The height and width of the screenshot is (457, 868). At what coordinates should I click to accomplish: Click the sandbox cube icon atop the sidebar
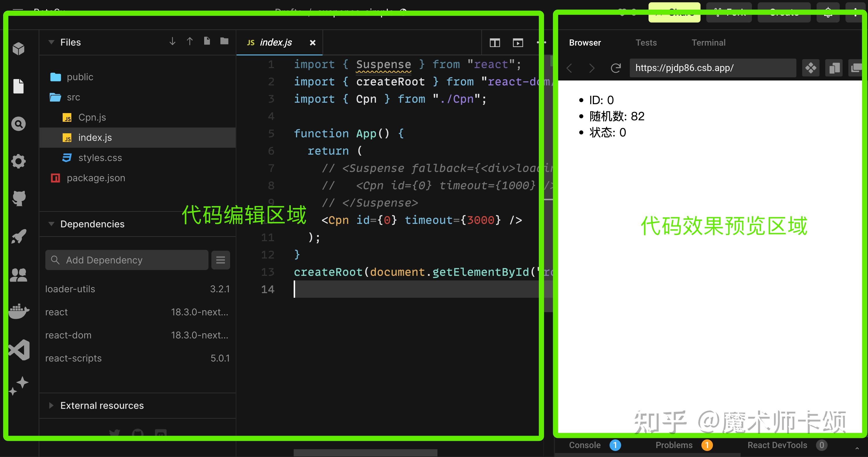tap(18, 48)
